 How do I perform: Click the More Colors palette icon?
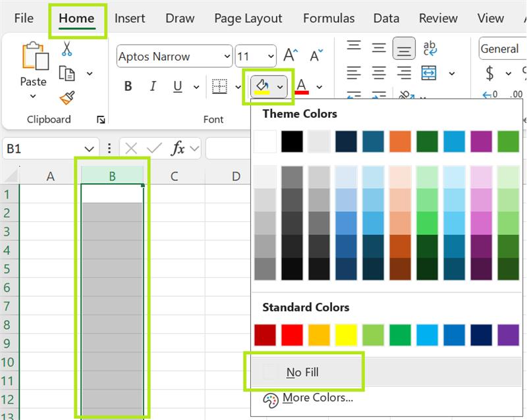[271, 400]
